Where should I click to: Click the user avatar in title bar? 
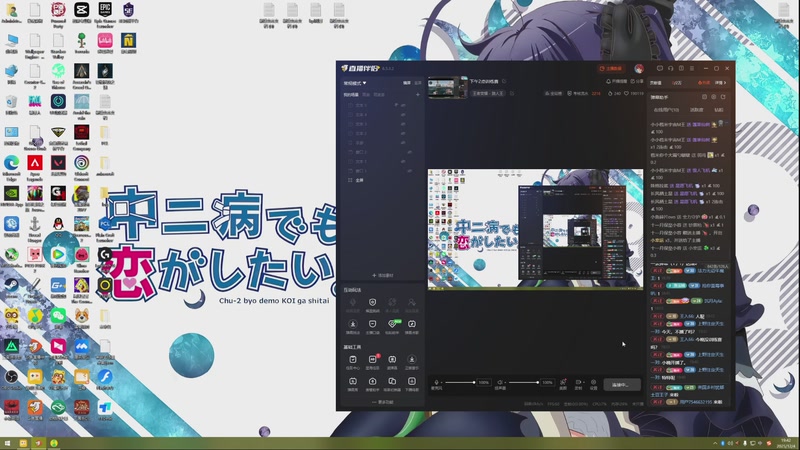coord(639,68)
